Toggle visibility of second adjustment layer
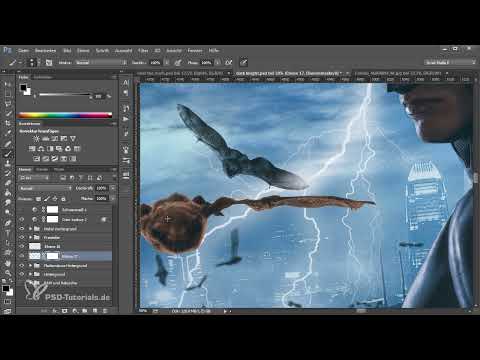 click(x=22, y=219)
